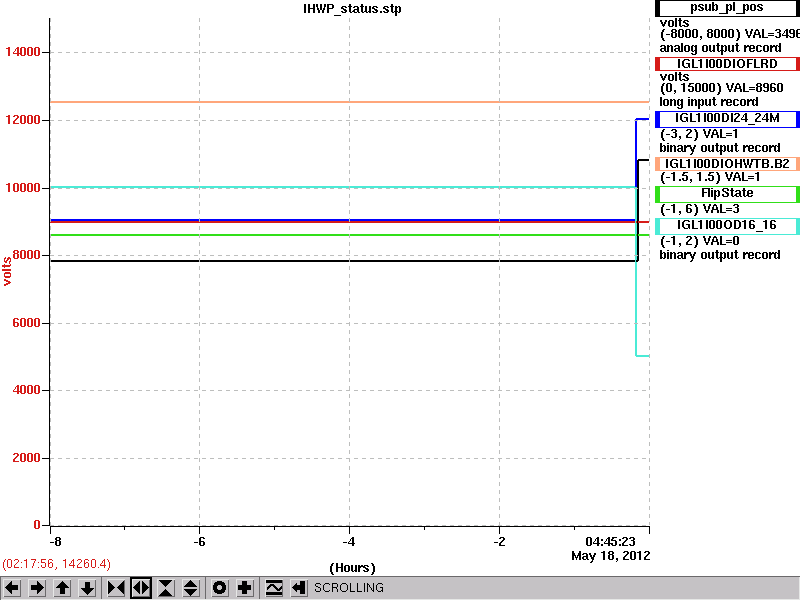Click the horizontal zoom-in bowtie icon
Image resolution: width=800 pixels, height=600 pixels.
tap(116, 588)
